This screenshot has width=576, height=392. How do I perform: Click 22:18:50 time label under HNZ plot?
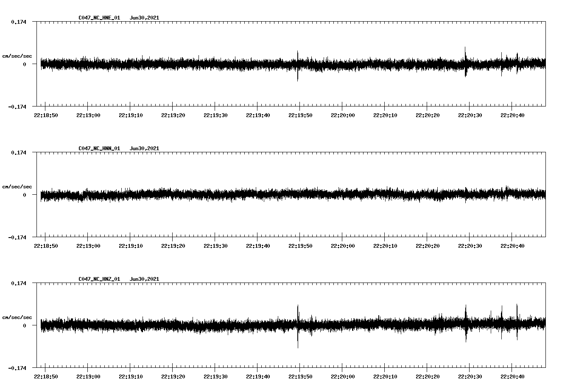(x=46, y=377)
